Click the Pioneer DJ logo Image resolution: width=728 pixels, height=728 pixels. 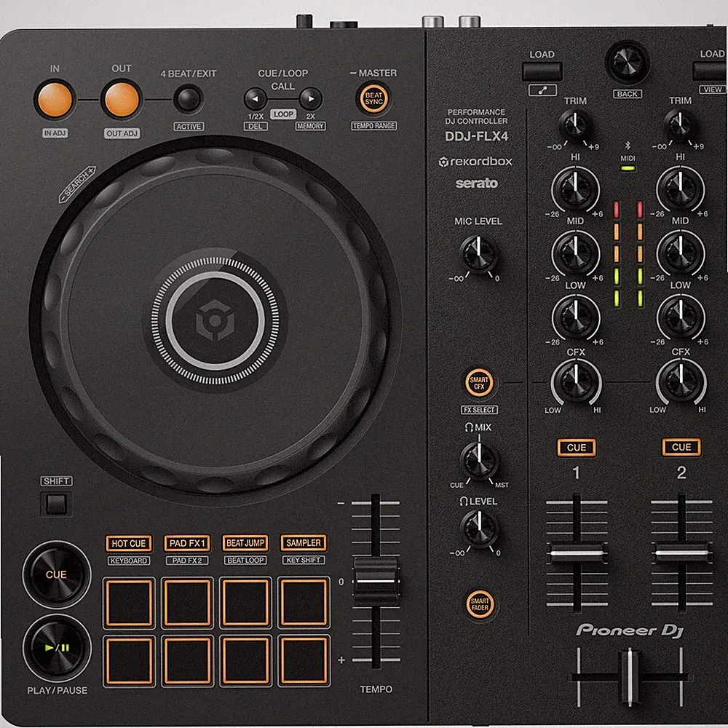click(x=630, y=630)
